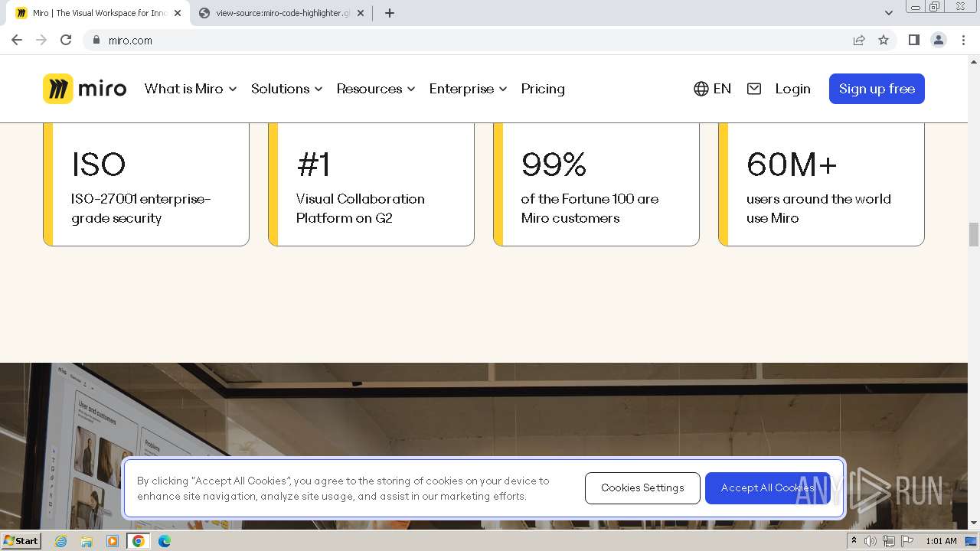Open the Action Center flag icon
The image size is (980, 551).
(x=906, y=541)
